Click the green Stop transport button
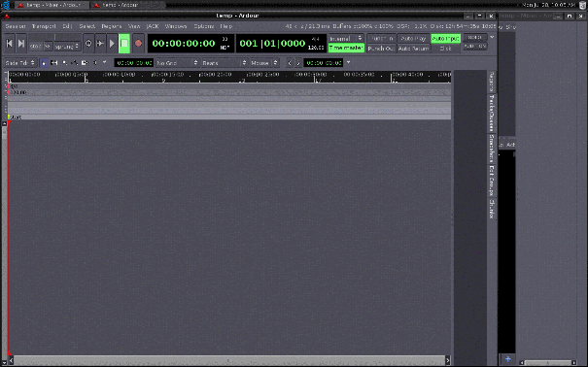 pos(124,44)
